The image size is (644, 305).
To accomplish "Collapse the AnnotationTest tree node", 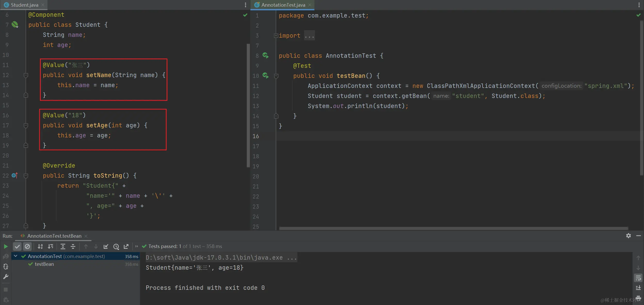I will click(x=16, y=256).
